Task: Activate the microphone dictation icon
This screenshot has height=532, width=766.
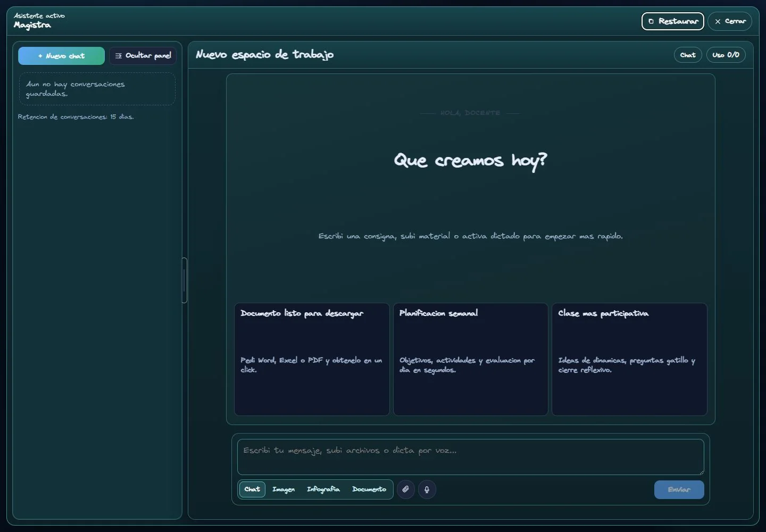Action: (x=427, y=489)
